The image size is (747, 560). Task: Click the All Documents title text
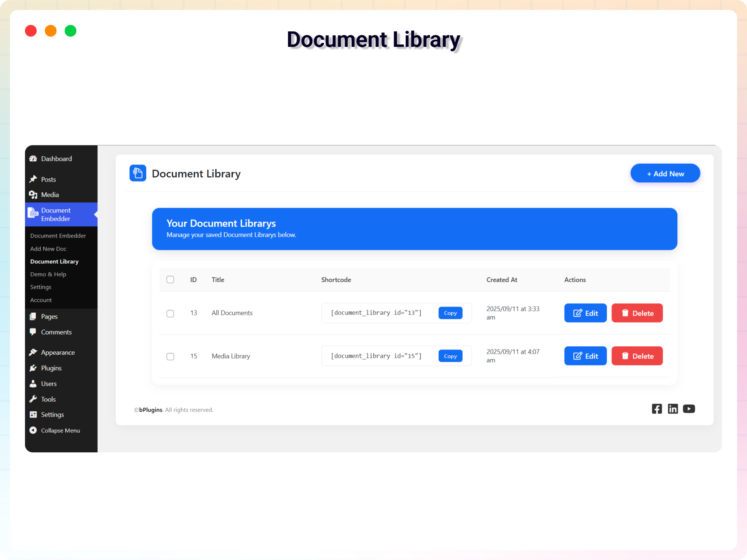[232, 313]
